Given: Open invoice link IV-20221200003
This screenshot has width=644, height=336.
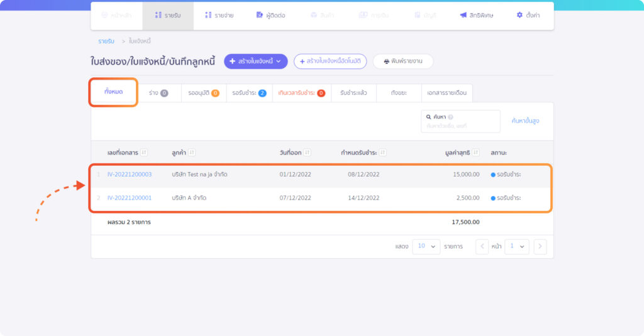Looking at the screenshot, I should 130,175.
